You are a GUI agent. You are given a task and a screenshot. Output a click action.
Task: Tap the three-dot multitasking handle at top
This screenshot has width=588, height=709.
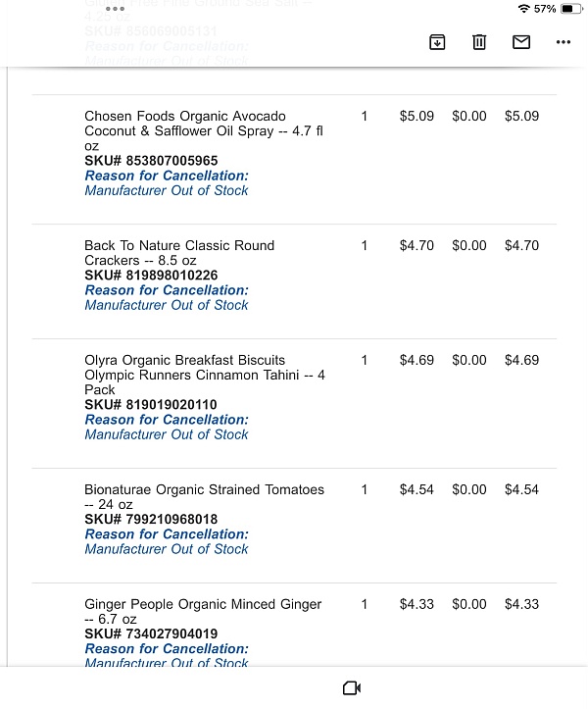pos(115,9)
